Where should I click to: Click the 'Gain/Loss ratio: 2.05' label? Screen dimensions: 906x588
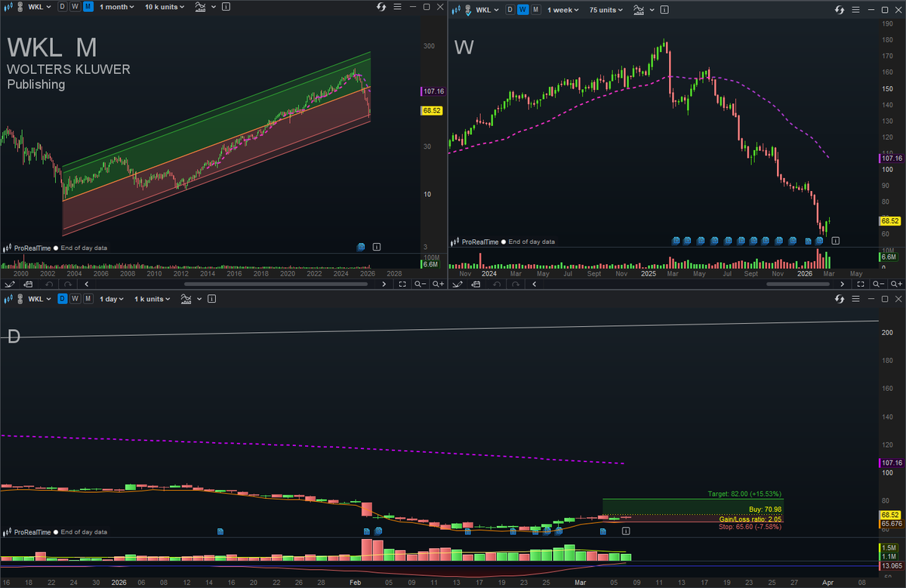(x=751, y=519)
